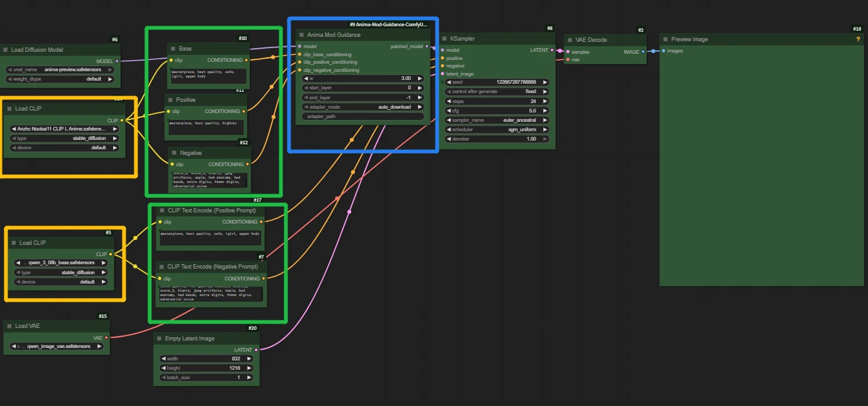
Task: Select the CLIP Text Encode (Positive Prompt) title
Action: (211, 210)
